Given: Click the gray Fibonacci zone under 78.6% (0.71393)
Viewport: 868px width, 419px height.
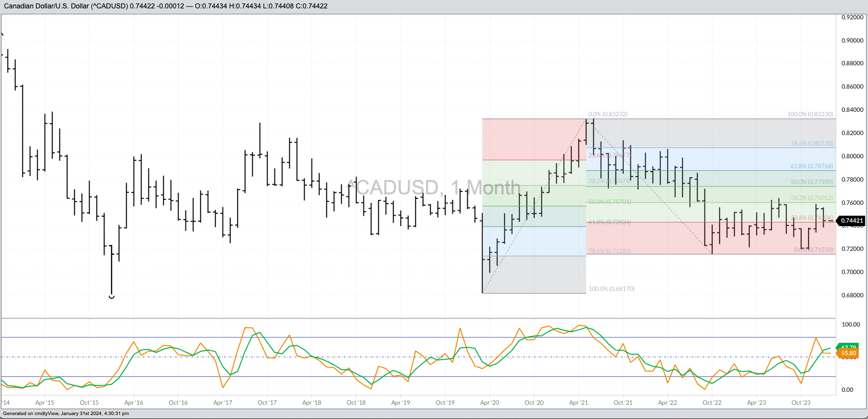Looking at the screenshot, I should pos(534,275).
